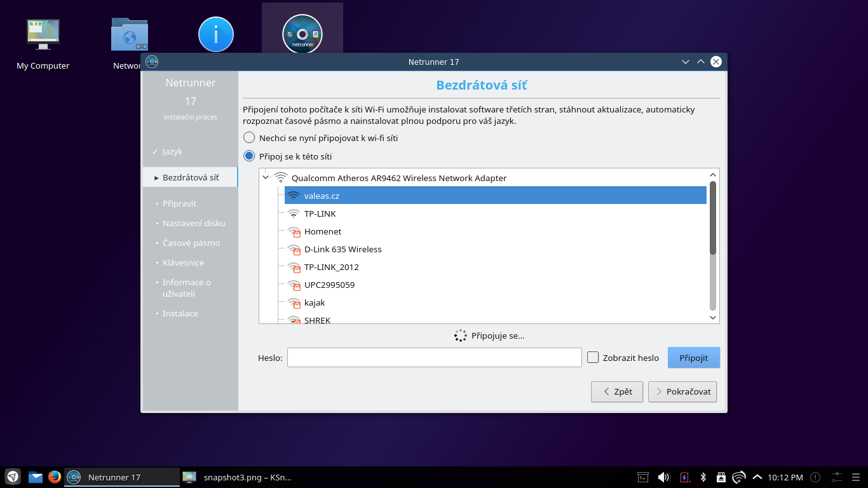The image size is (868, 488).
Task: Open the volume control tray icon
Action: click(664, 477)
